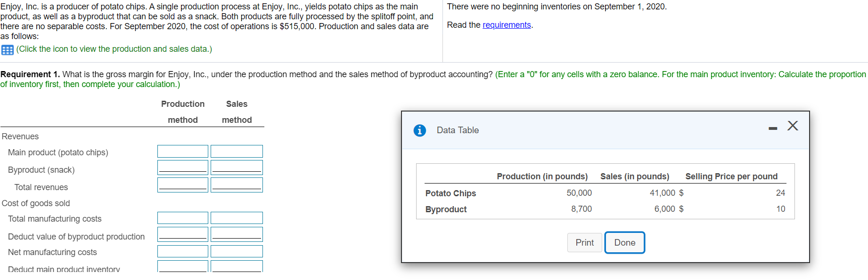Focus Total revenues field under Production method

click(x=183, y=185)
